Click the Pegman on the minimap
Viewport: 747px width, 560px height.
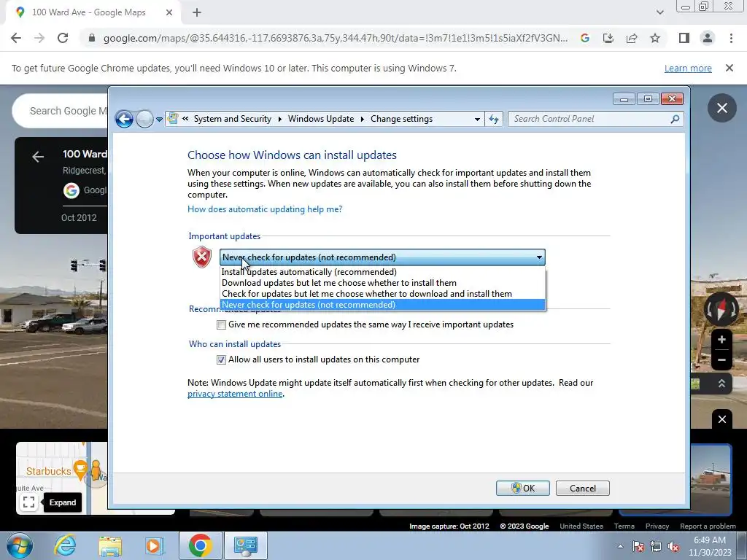point(96,470)
